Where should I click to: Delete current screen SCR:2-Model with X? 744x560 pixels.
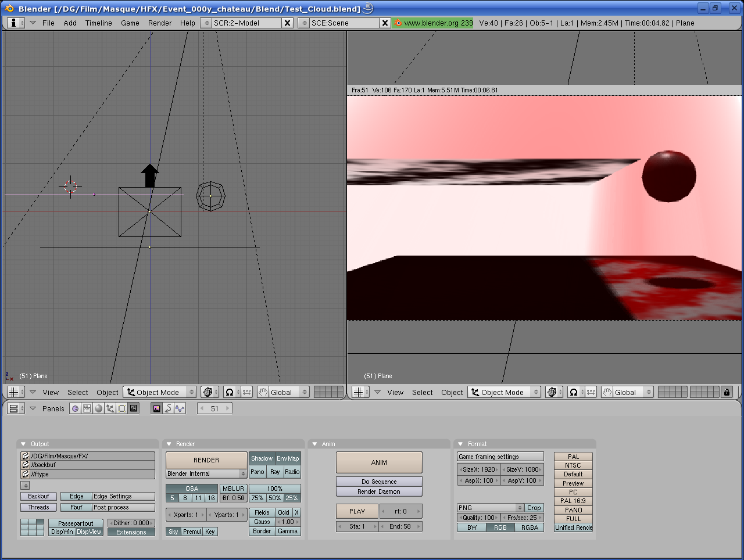click(287, 23)
